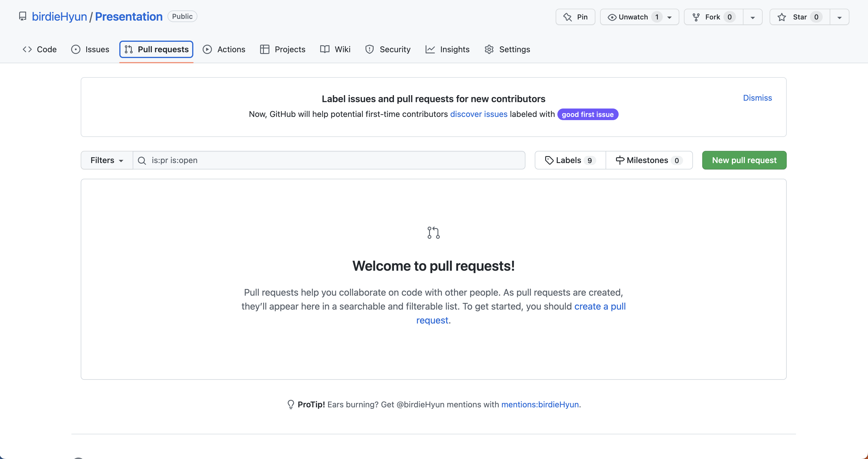Click the repository book icon beside birdieHyun

click(23, 17)
